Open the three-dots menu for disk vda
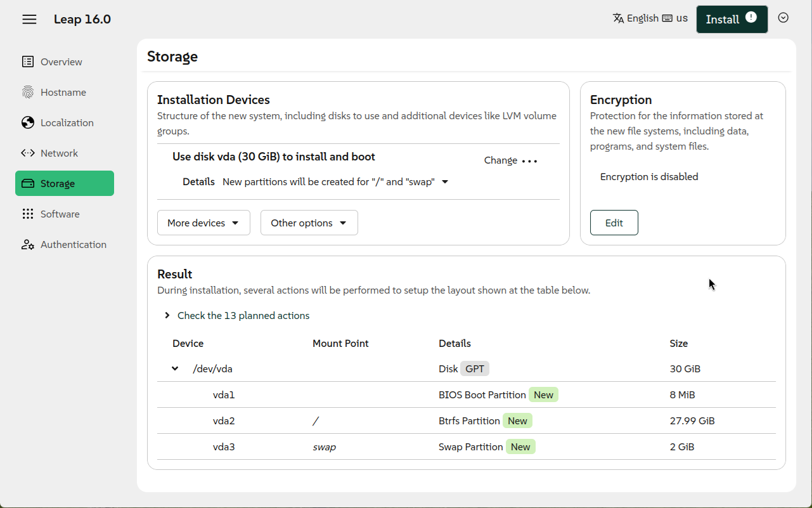812x508 pixels. [529, 161]
